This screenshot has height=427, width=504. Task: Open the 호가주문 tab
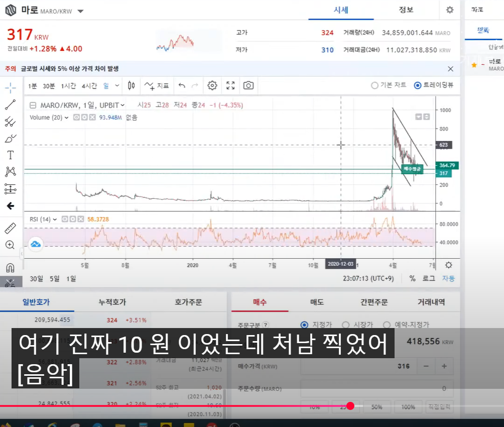pyautogui.click(x=188, y=302)
